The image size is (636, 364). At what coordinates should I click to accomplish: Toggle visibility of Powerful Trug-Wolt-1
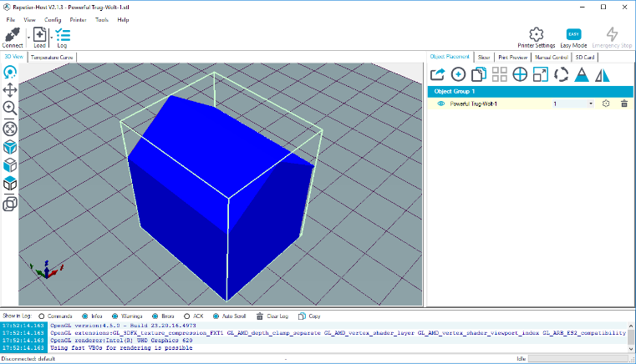click(441, 104)
